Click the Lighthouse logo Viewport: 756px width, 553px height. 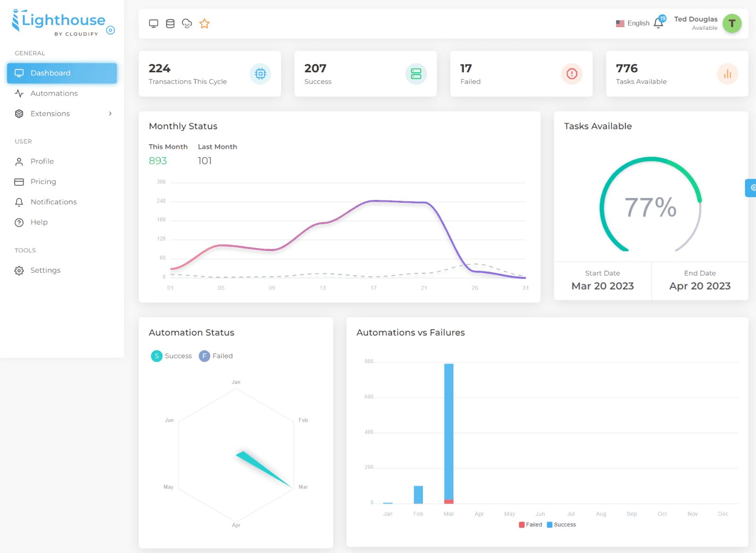coord(59,23)
